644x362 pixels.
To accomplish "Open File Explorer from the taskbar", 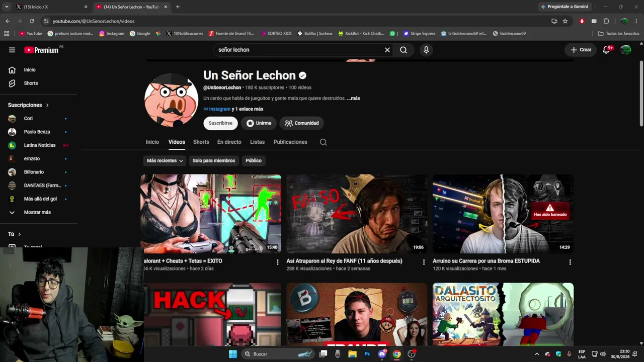I will pos(353,354).
